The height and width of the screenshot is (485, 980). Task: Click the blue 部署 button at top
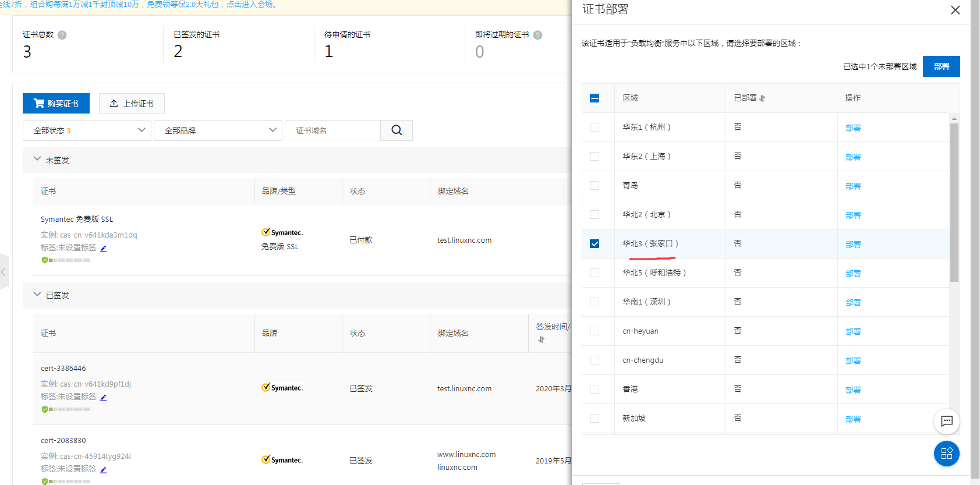pos(941,66)
